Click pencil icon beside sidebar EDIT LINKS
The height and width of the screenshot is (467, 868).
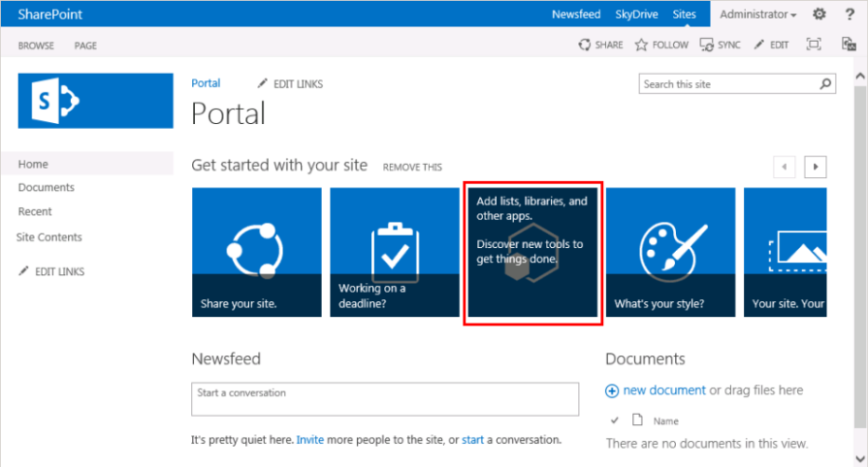point(24,271)
